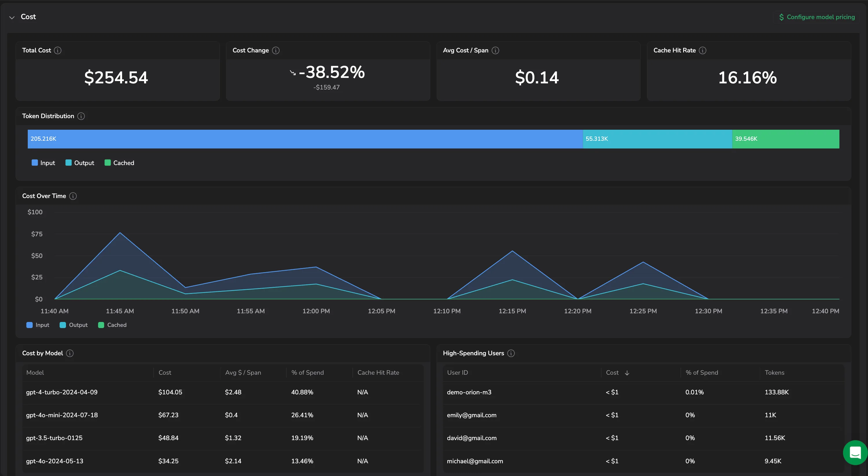This screenshot has height=476, width=868.
Task: Open user michael@gmail.com
Action: (475, 461)
